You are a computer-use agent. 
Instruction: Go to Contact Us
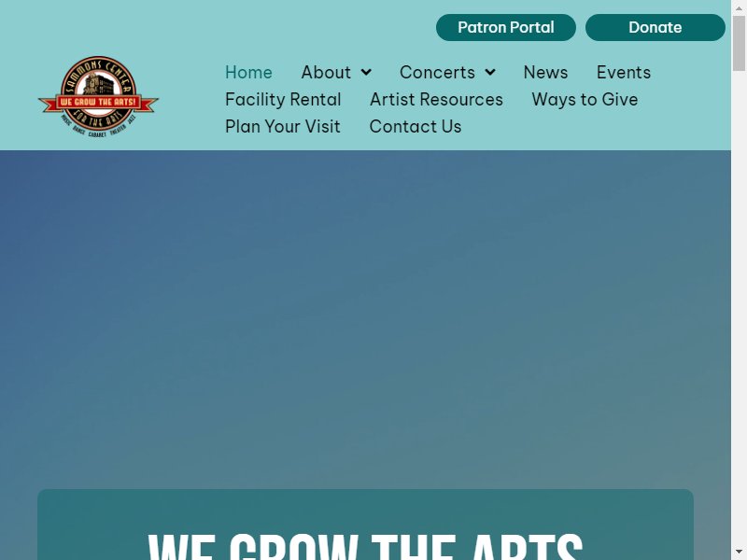coord(416,127)
